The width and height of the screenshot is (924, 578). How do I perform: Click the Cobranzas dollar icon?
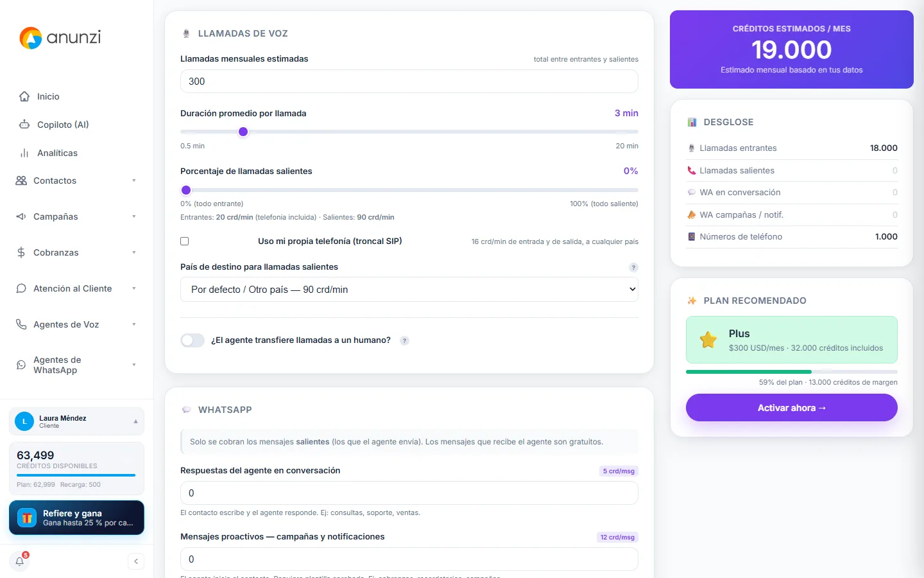point(21,252)
